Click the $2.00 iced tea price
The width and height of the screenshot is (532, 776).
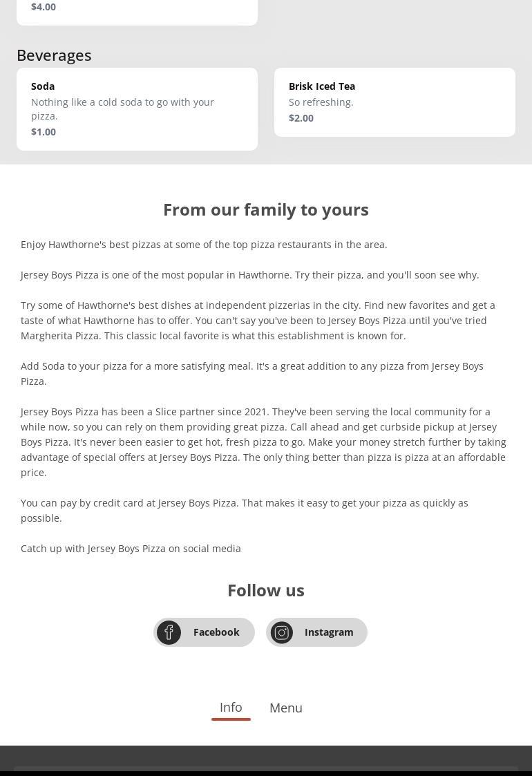tap(301, 118)
